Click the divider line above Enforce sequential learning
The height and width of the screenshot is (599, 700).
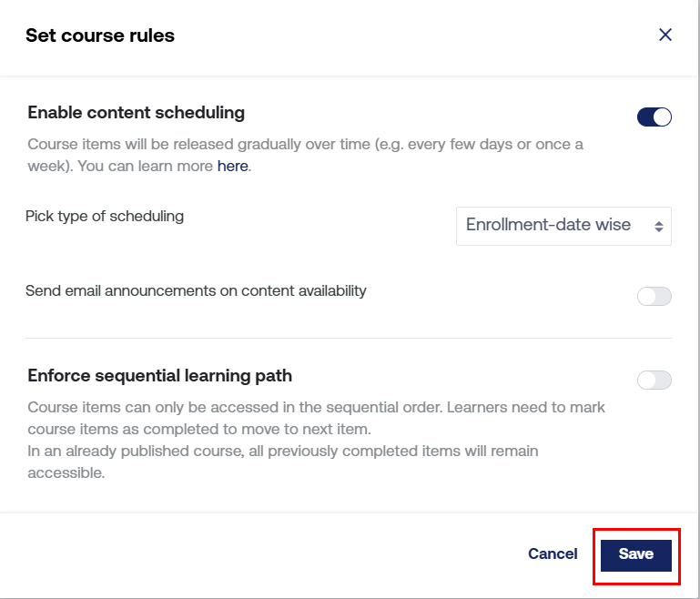point(349,338)
